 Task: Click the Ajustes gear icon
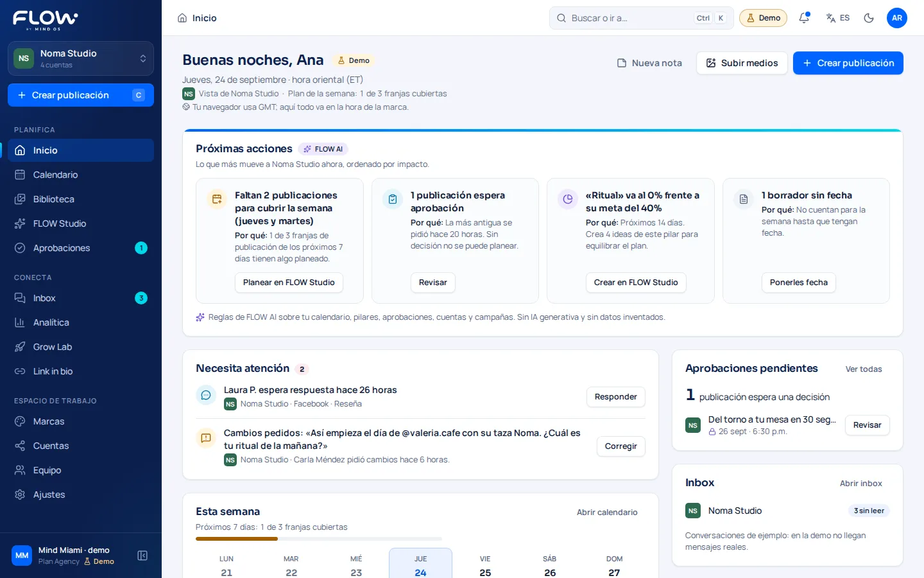point(20,495)
